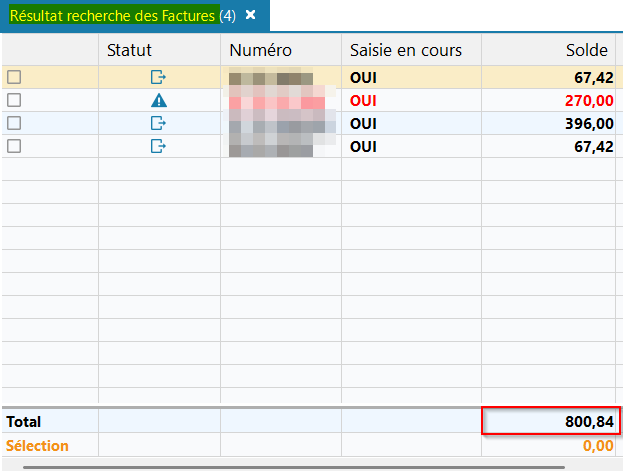The image size is (623, 471).
Task: Tick the checkbox of the highlighted first row
Action: click(x=14, y=77)
